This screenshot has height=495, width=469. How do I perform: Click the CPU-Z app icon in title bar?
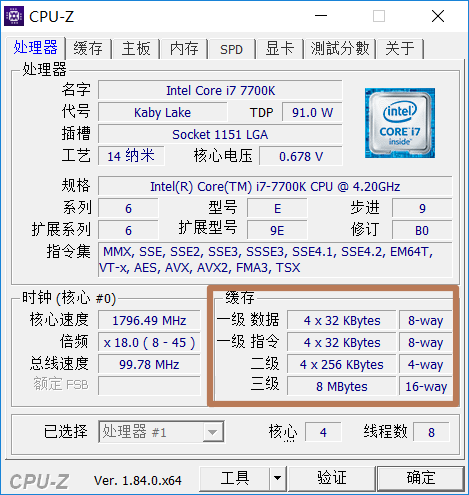[x=14, y=16]
